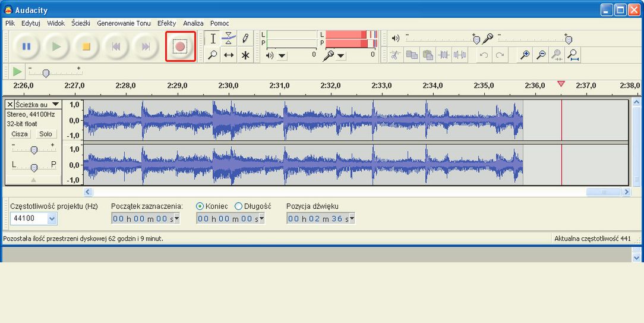Click the input volume slider handle

click(x=569, y=40)
